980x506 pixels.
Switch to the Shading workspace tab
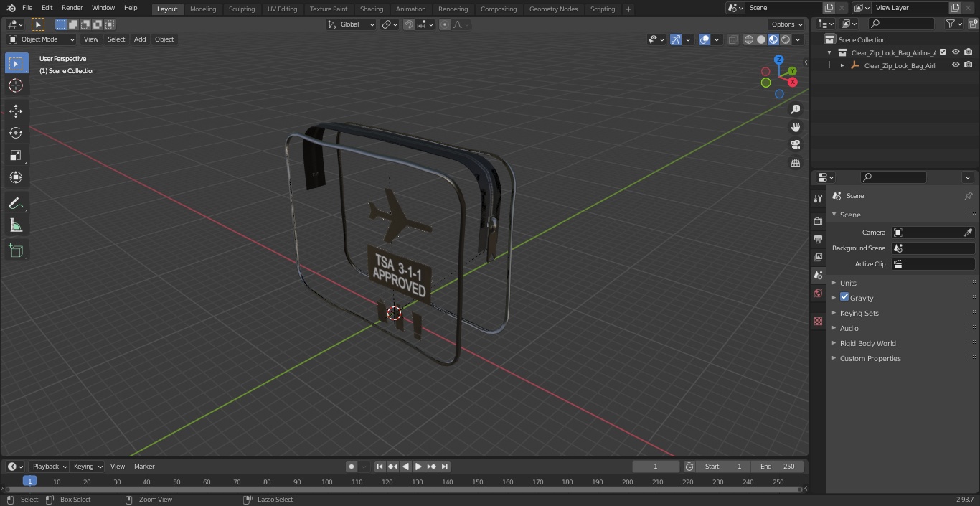(372, 9)
